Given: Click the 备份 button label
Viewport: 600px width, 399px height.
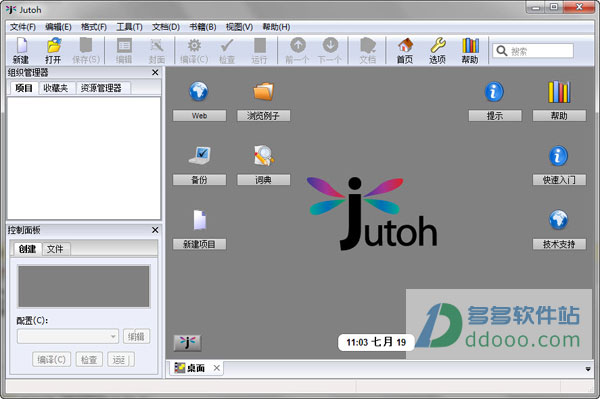Looking at the screenshot, I should [199, 180].
